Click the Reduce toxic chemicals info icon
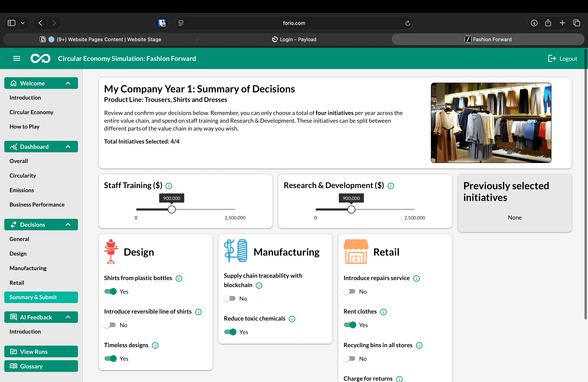The image size is (588, 382). click(292, 319)
